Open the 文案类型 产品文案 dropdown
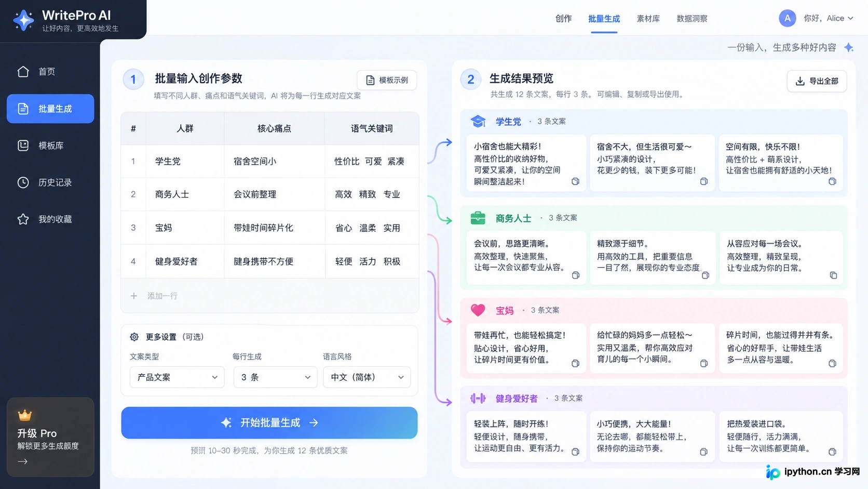Screen dimensions: 868x489 177,377
